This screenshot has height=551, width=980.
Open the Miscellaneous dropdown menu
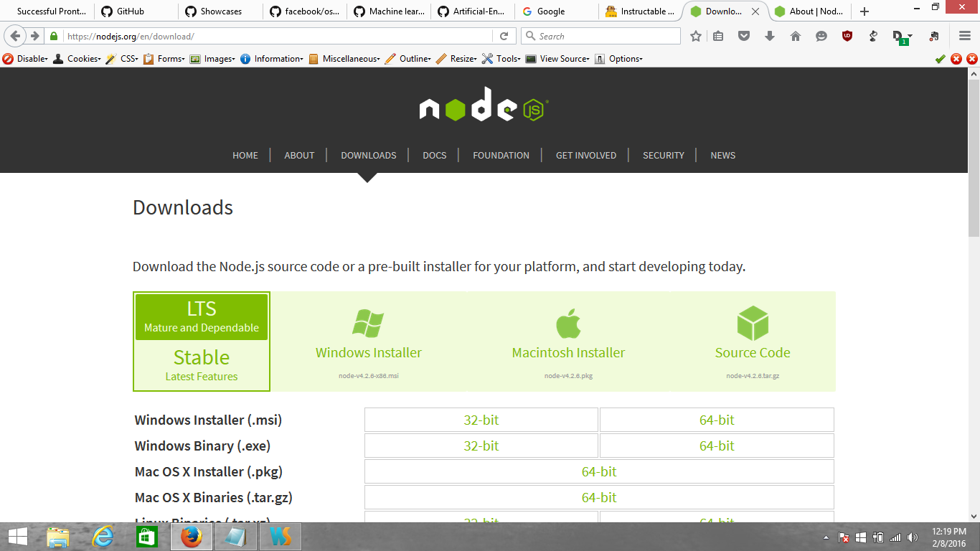[345, 59]
